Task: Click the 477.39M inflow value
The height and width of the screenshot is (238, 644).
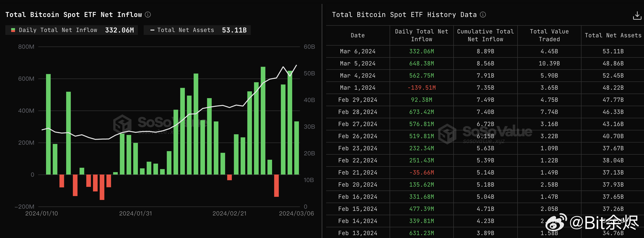Action: (x=422, y=209)
